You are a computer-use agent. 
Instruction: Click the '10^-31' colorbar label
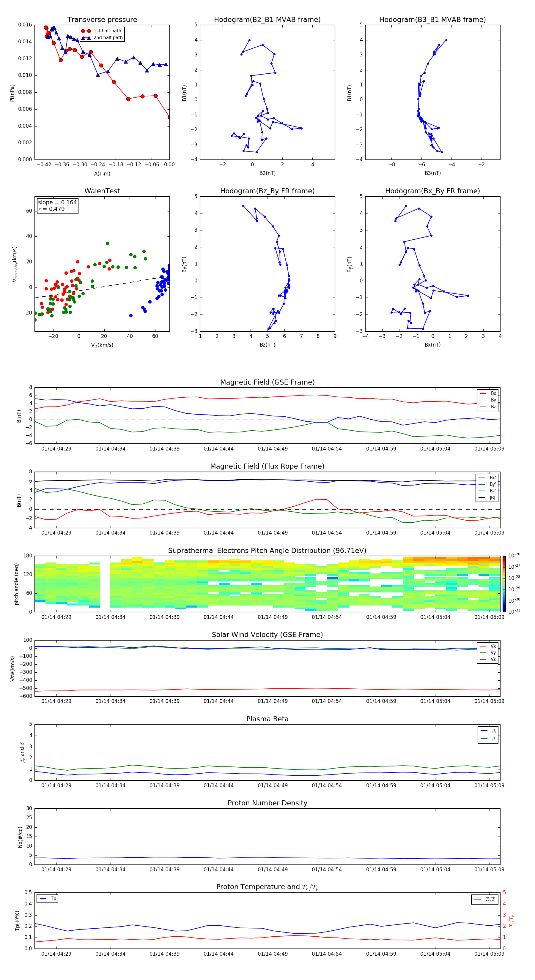[514, 611]
